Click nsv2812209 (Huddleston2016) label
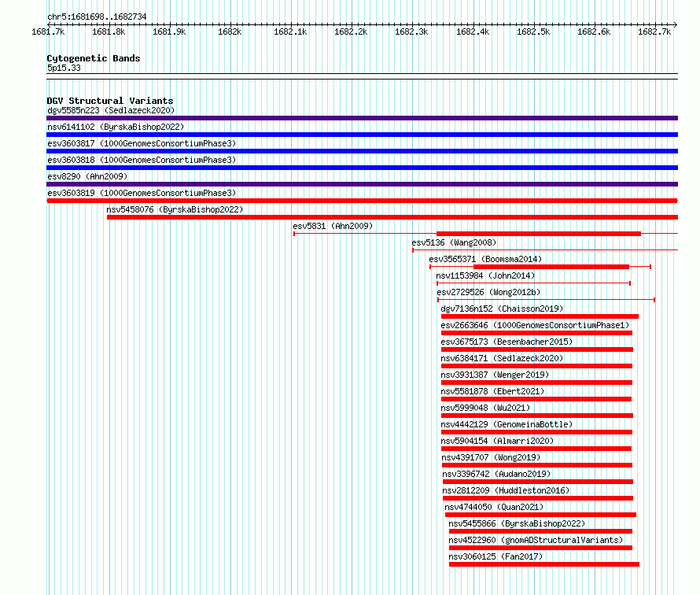 pos(507,490)
